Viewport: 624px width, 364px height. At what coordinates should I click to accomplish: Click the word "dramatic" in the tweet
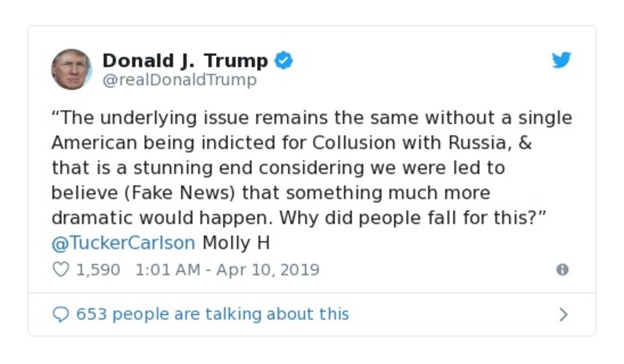point(89,217)
